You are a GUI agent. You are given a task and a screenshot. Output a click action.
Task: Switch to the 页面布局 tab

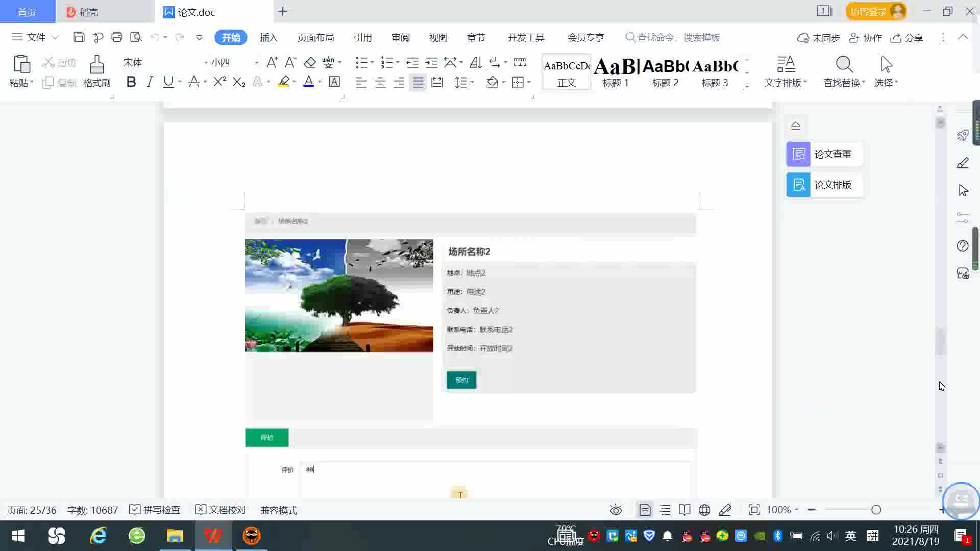click(x=315, y=37)
